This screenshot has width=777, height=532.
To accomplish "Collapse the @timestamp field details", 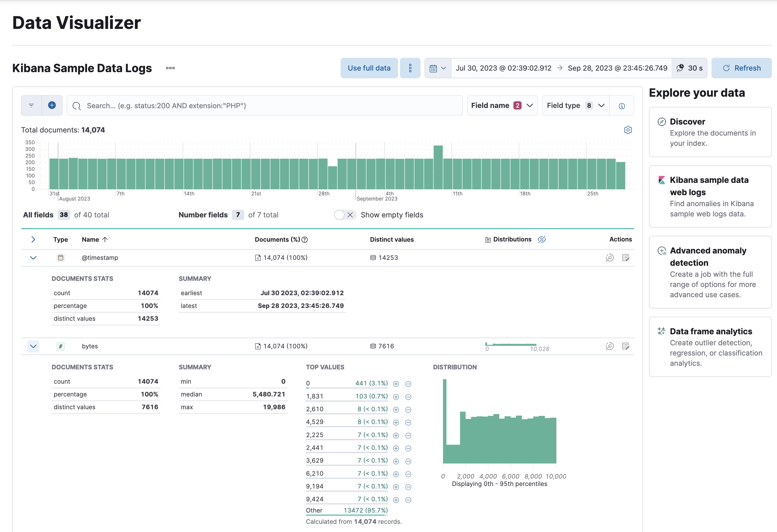I will 33,258.
